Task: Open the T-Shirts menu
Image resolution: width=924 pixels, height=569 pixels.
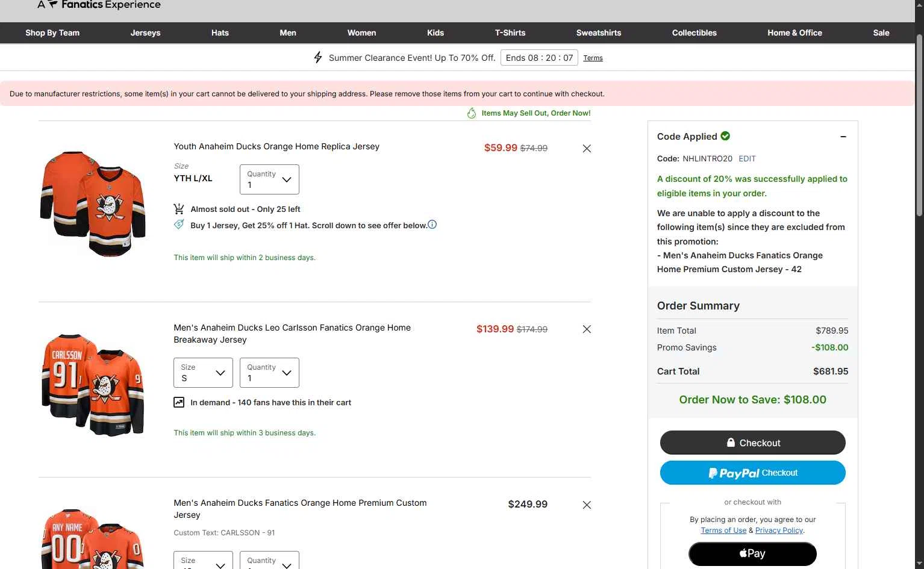Action: tap(510, 33)
